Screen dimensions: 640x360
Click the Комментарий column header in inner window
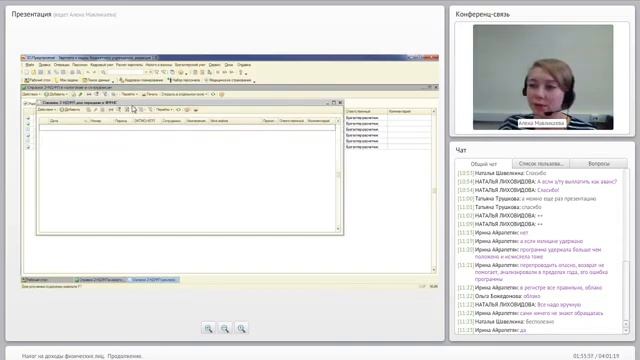coord(319,121)
